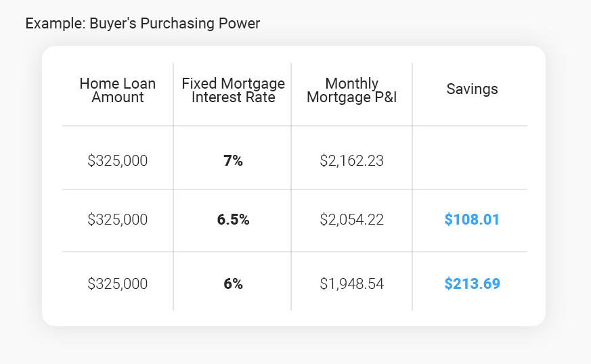
Task: Select the $1,948.54 monthly payment
Action: [x=351, y=284]
